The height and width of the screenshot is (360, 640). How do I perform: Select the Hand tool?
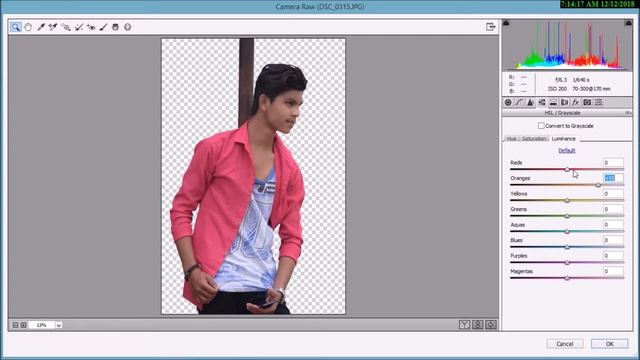coord(28,27)
